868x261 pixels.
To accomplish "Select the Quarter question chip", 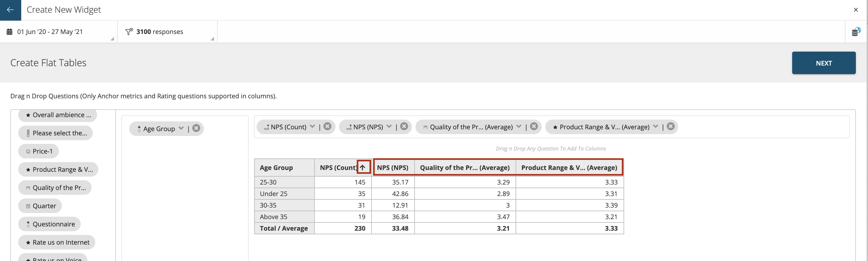I will [x=40, y=206].
